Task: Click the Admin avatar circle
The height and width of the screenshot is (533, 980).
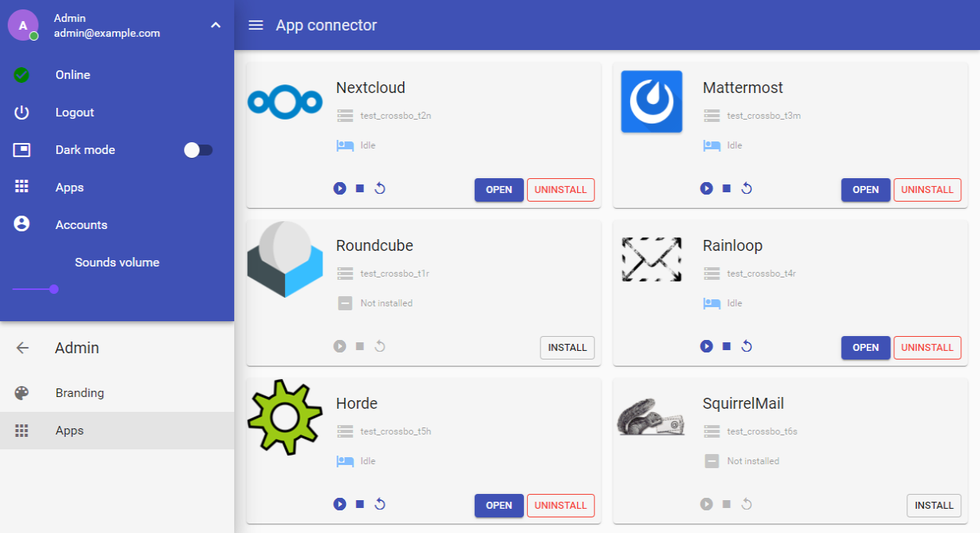Action: point(23,25)
